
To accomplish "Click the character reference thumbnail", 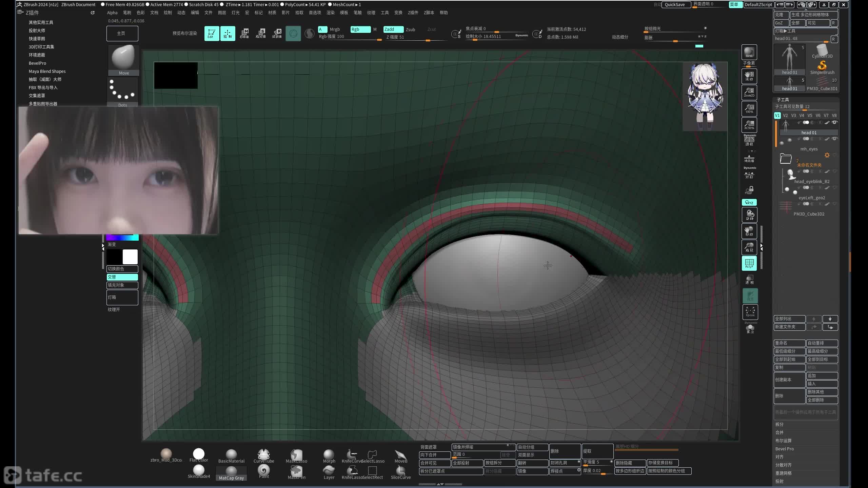I will click(705, 97).
